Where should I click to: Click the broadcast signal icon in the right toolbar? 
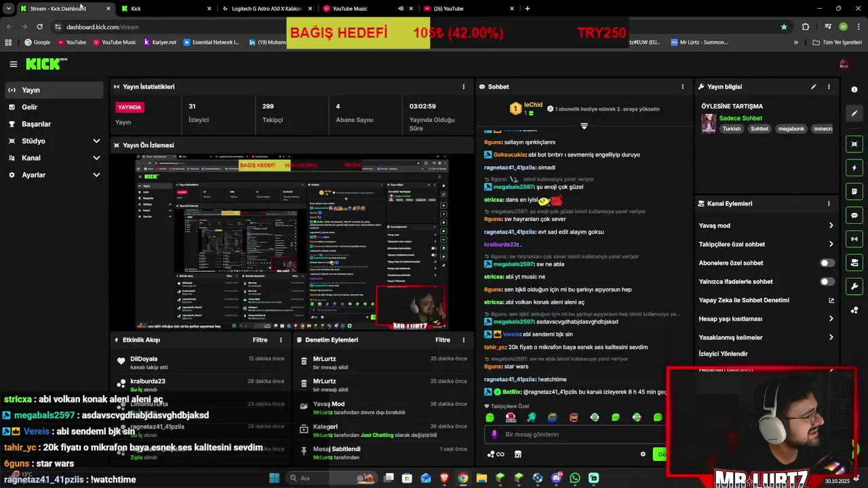(x=854, y=239)
